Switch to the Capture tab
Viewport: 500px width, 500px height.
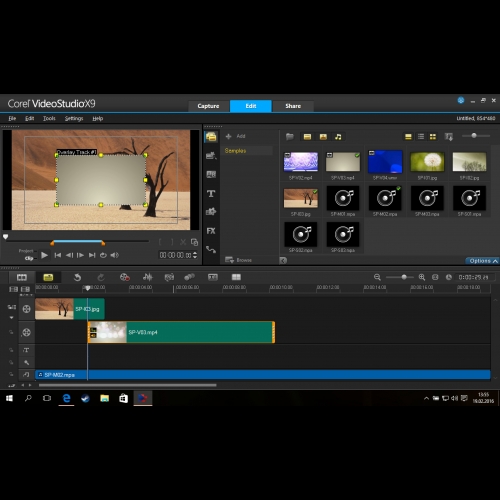click(208, 106)
